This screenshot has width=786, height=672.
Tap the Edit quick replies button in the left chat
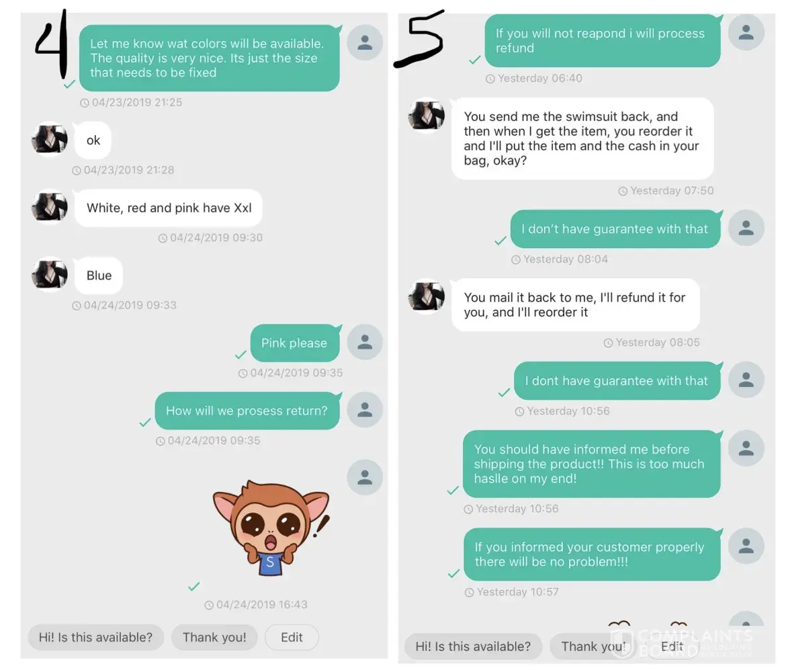(x=292, y=638)
